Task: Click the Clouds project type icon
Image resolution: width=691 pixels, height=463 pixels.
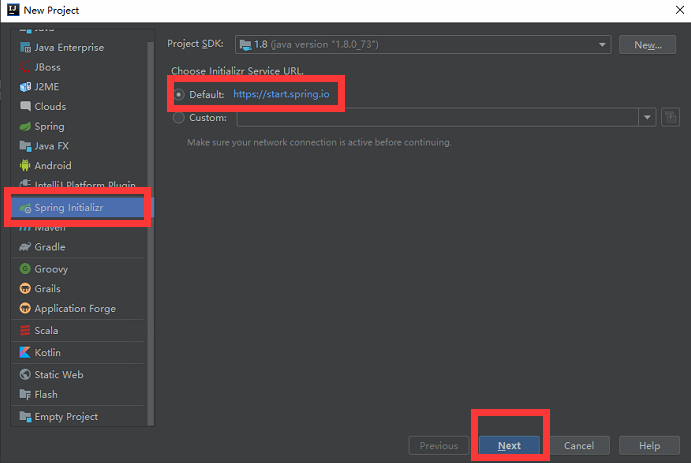Action: [25, 106]
